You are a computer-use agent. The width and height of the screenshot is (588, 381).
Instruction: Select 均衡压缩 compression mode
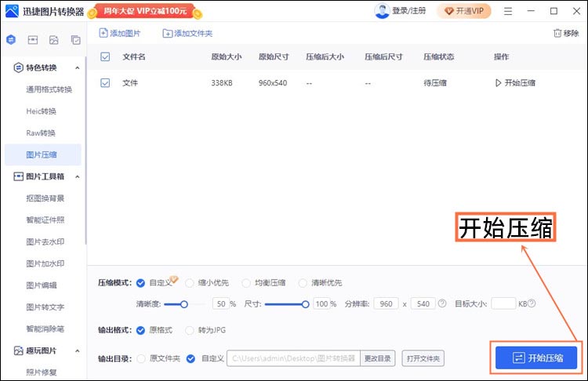(246, 283)
